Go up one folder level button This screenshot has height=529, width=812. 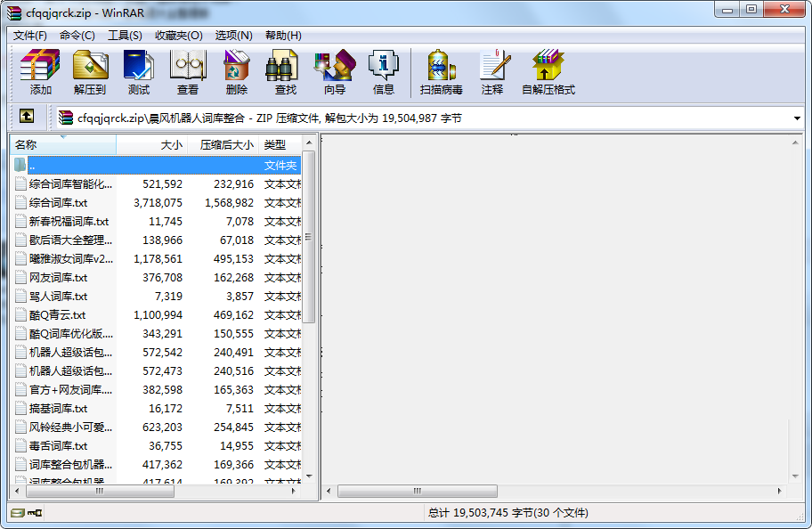coord(27,116)
